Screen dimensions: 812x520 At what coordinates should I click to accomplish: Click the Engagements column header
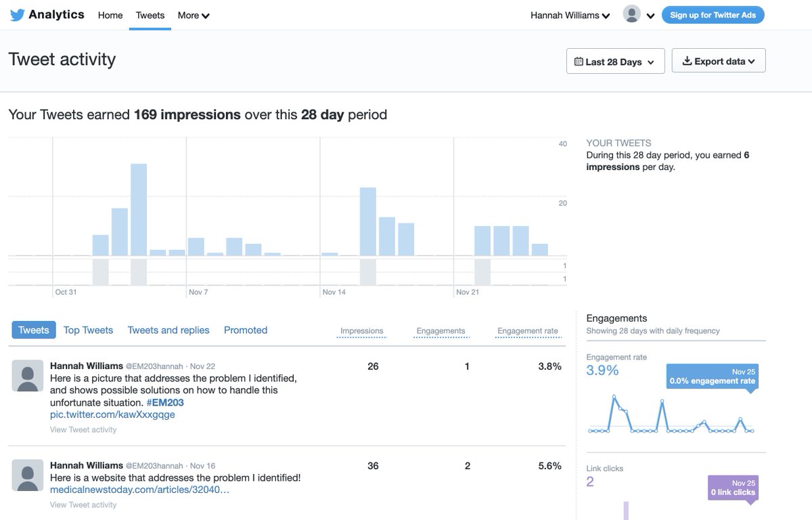click(x=441, y=331)
